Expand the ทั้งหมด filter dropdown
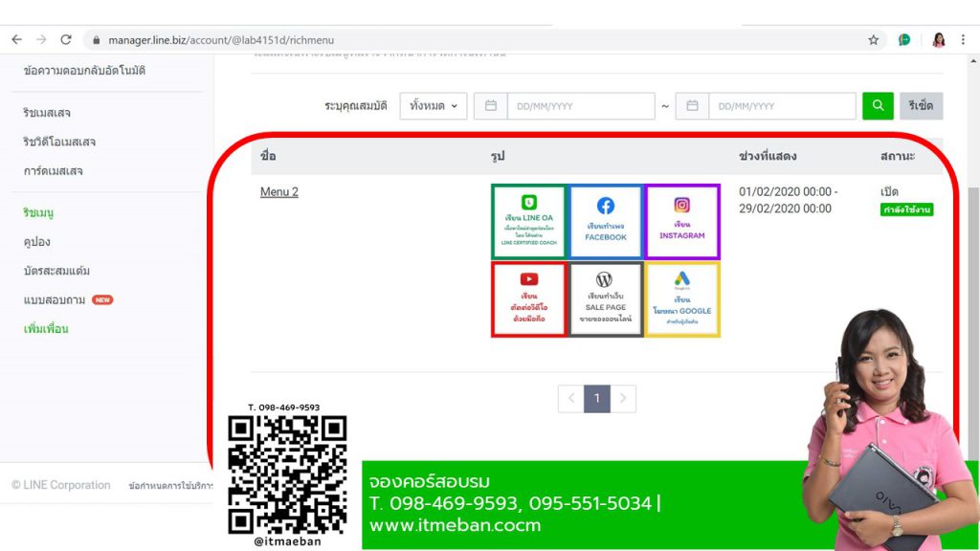The width and height of the screenshot is (980, 551). 433,106
